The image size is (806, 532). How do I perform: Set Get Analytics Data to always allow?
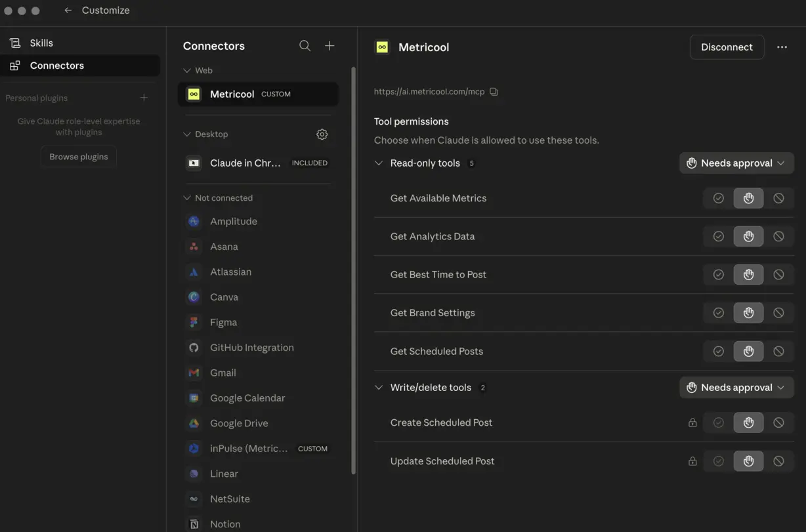(719, 236)
